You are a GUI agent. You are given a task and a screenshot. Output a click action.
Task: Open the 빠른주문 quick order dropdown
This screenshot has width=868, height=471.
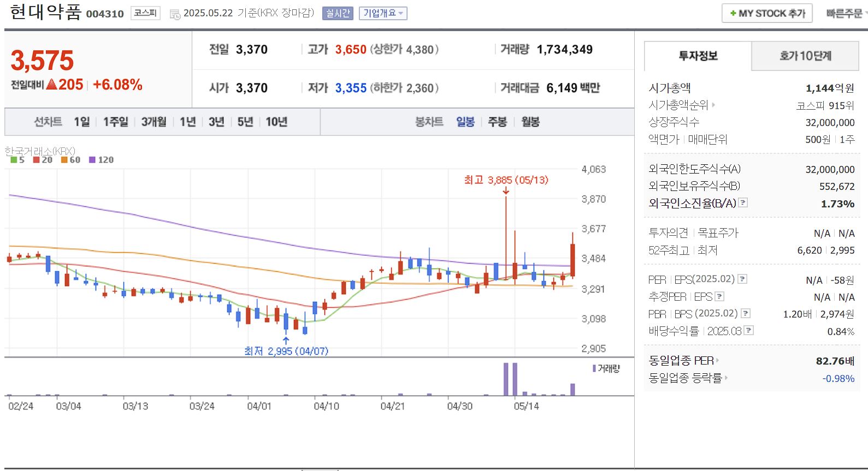846,13
